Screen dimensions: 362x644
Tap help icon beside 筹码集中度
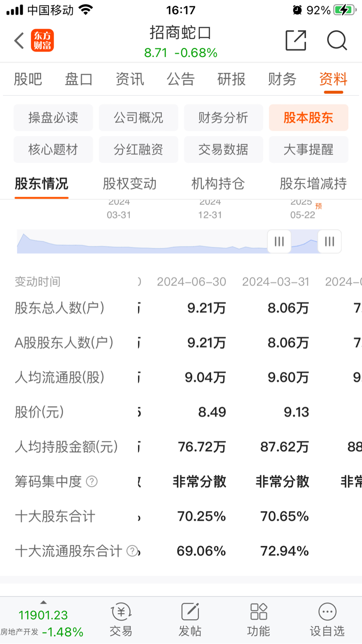[92, 481]
